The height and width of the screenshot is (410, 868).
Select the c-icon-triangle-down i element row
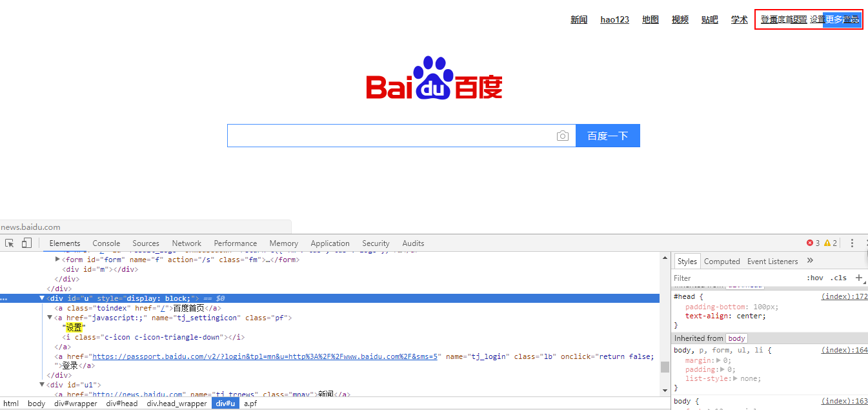tap(154, 337)
